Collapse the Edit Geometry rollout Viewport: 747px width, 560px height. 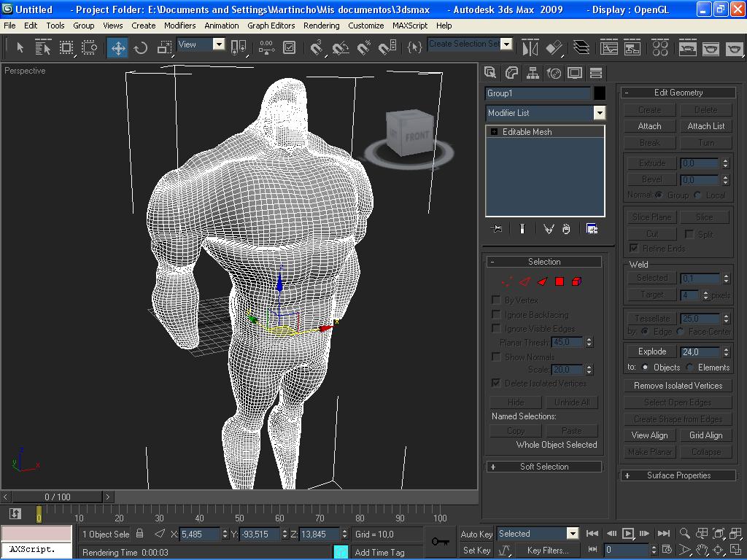[x=678, y=93]
